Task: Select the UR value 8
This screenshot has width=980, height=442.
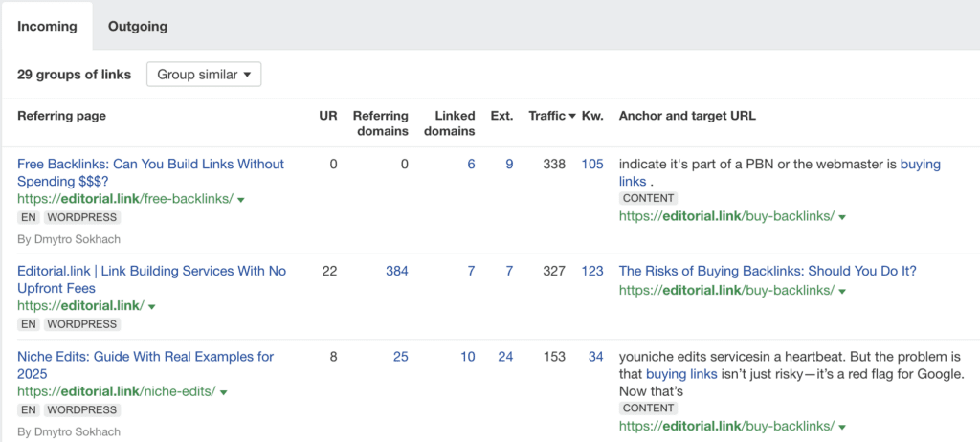Action: [x=334, y=356]
